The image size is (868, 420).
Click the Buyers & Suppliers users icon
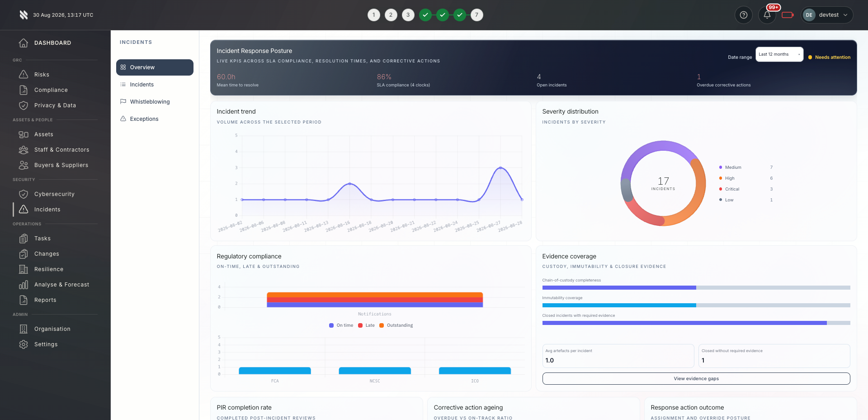pos(24,165)
